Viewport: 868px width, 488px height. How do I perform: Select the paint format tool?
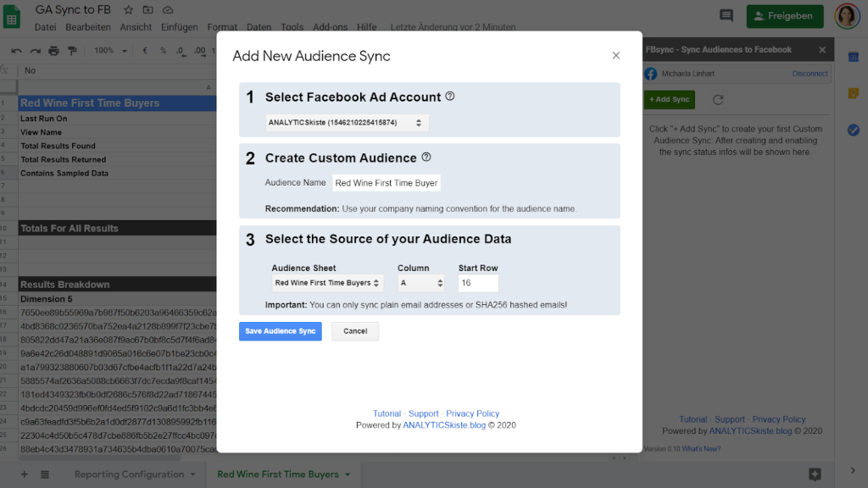pyautogui.click(x=73, y=51)
